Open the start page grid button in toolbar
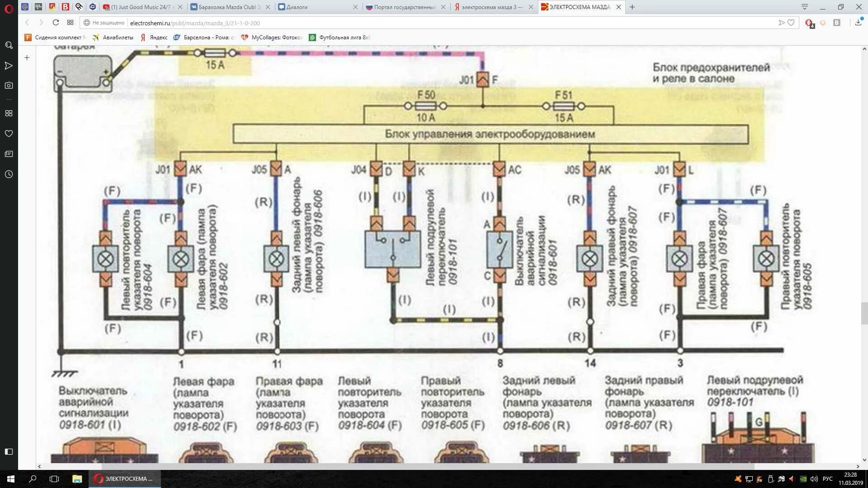The image size is (868, 488). [x=70, y=23]
